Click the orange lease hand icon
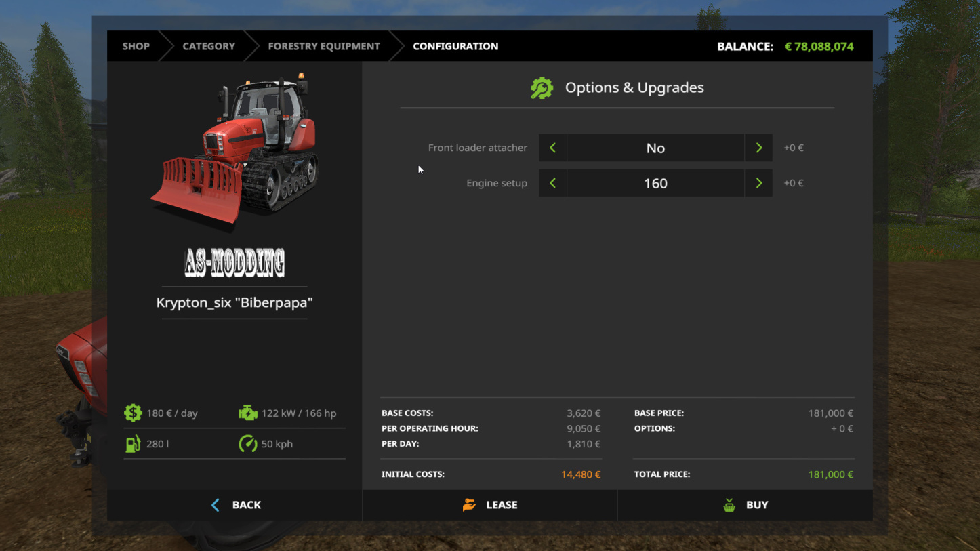 pyautogui.click(x=469, y=505)
